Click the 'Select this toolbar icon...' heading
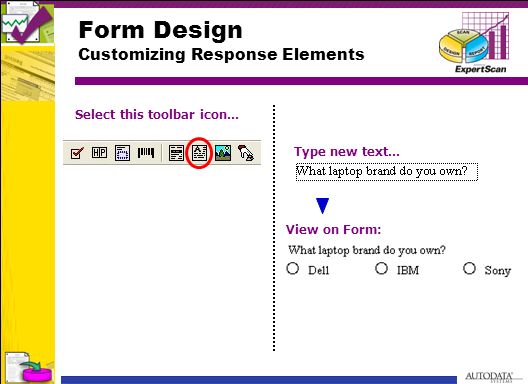528x384 pixels. tap(157, 115)
